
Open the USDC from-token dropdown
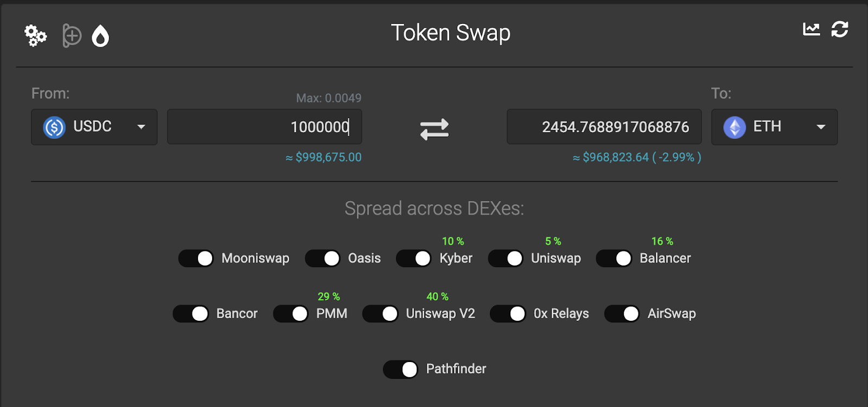click(x=141, y=127)
